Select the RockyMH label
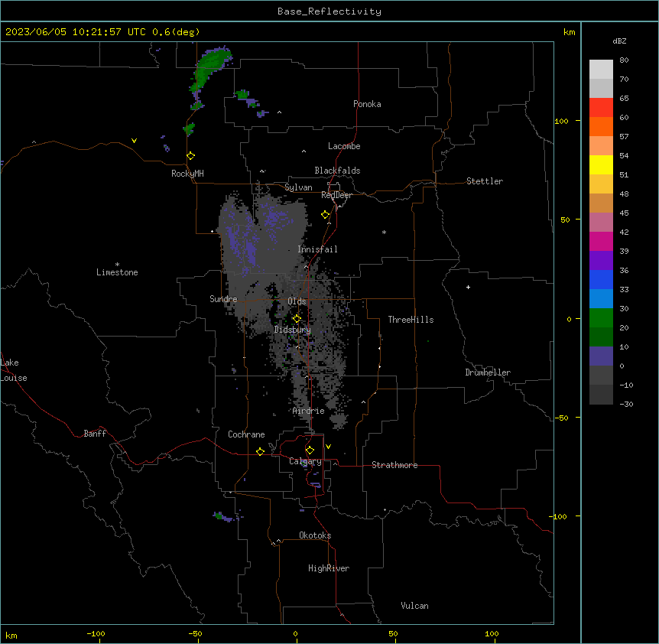The height and width of the screenshot is (644, 659). (x=187, y=174)
